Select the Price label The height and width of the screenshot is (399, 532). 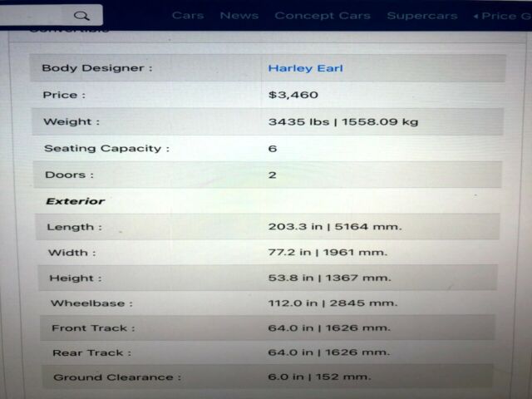pos(64,95)
